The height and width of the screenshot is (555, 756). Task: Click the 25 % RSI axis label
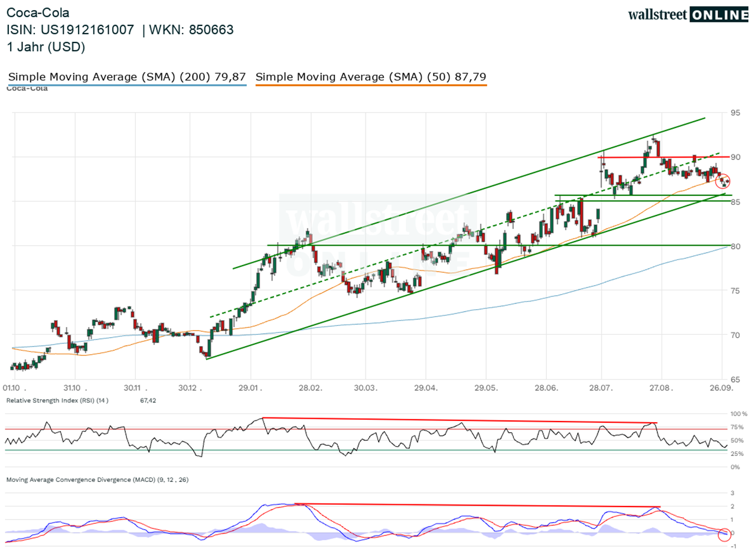pyautogui.click(x=736, y=453)
